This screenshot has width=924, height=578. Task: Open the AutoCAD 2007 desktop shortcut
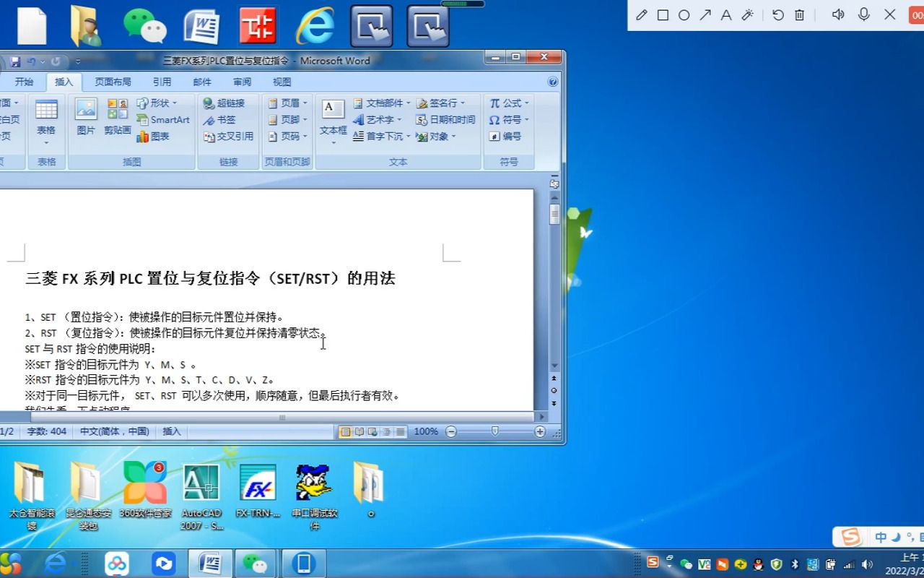click(x=202, y=498)
